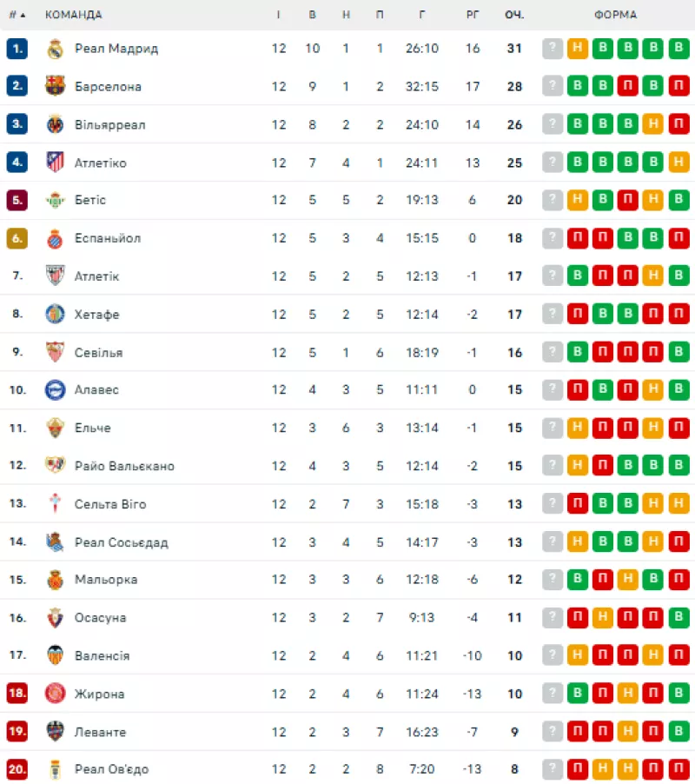Click Real Madrid's grey question-mark next match badge
The width and height of the screenshot is (695, 784).
[553, 49]
